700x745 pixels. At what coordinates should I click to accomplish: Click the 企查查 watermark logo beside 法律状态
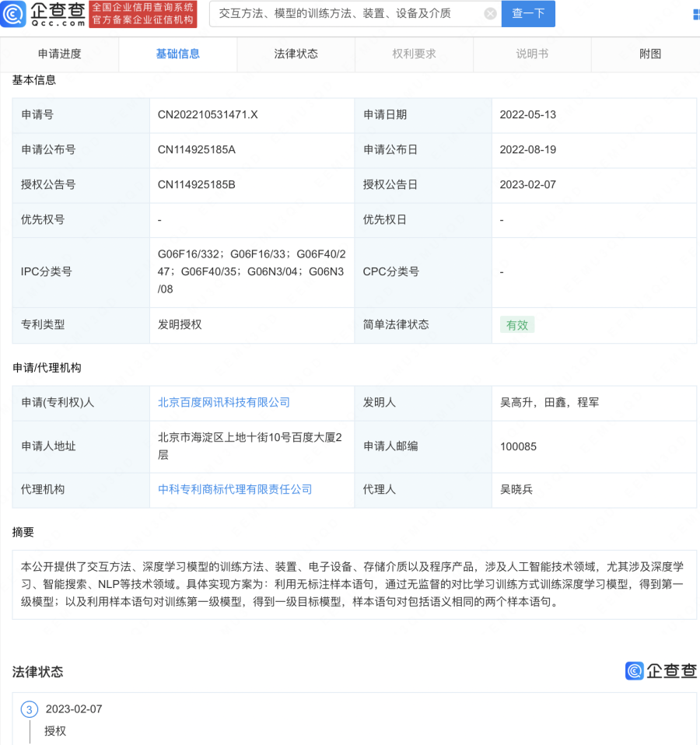coord(660,671)
